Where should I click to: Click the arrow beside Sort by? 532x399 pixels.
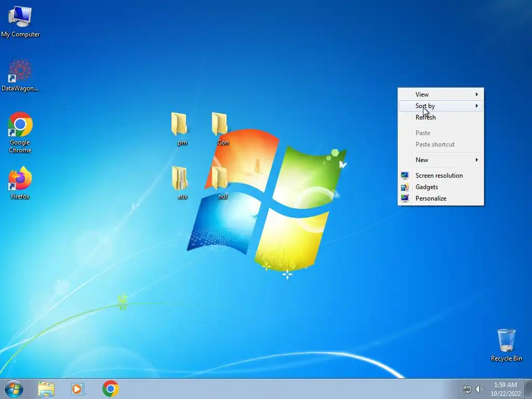(x=477, y=106)
